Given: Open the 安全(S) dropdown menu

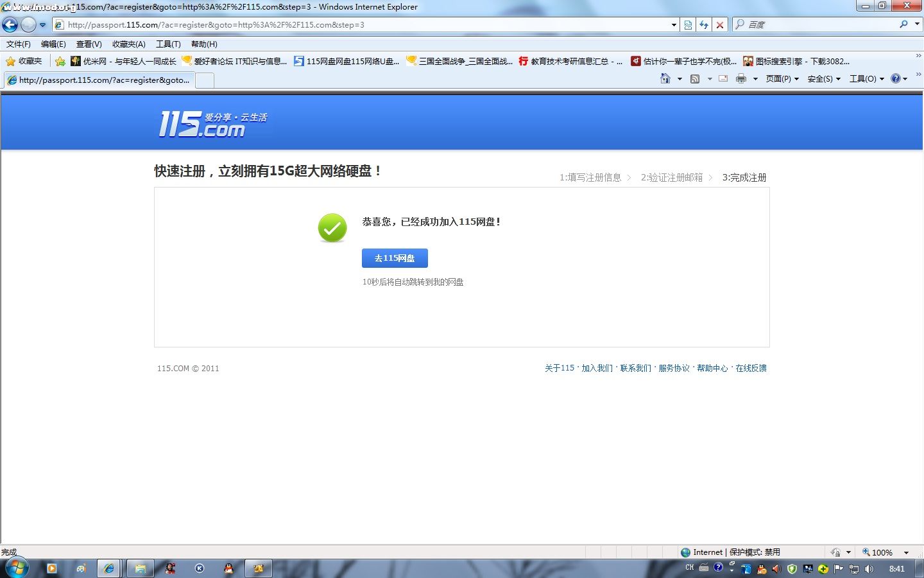Looking at the screenshot, I should (821, 78).
